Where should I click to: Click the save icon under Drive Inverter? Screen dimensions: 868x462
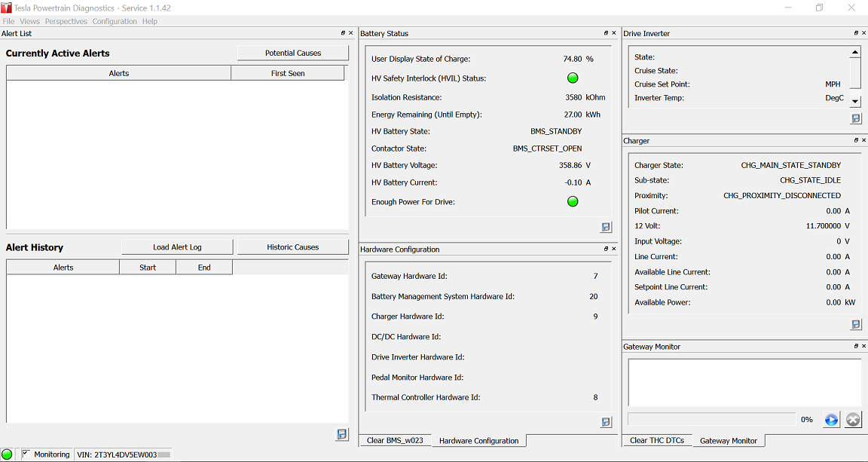coord(856,118)
